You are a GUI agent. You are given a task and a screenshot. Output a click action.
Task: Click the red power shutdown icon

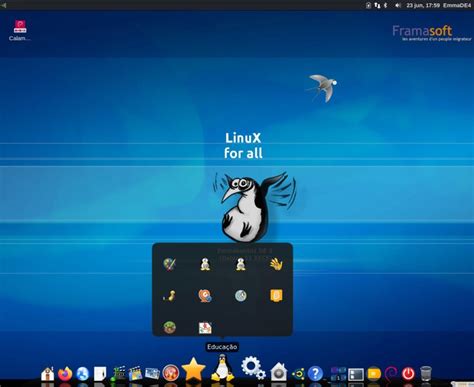tap(408, 374)
